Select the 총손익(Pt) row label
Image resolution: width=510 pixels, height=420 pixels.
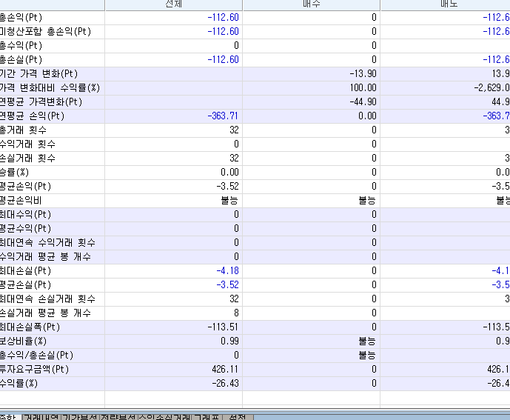pyautogui.click(x=21, y=17)
